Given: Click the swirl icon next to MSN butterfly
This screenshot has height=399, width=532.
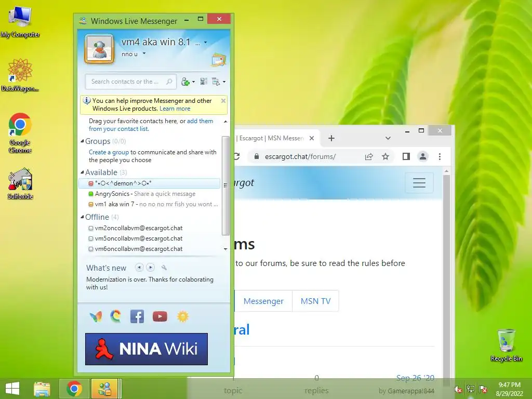Looking at the screenshot, I should [116, 316].
